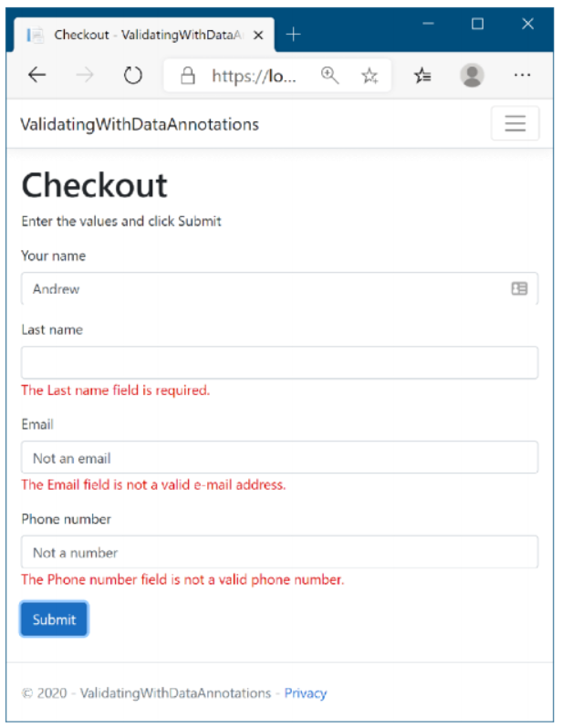Click the zoom magnifier icon
This screenshot has width=562, height=728.
click(330, 76)
